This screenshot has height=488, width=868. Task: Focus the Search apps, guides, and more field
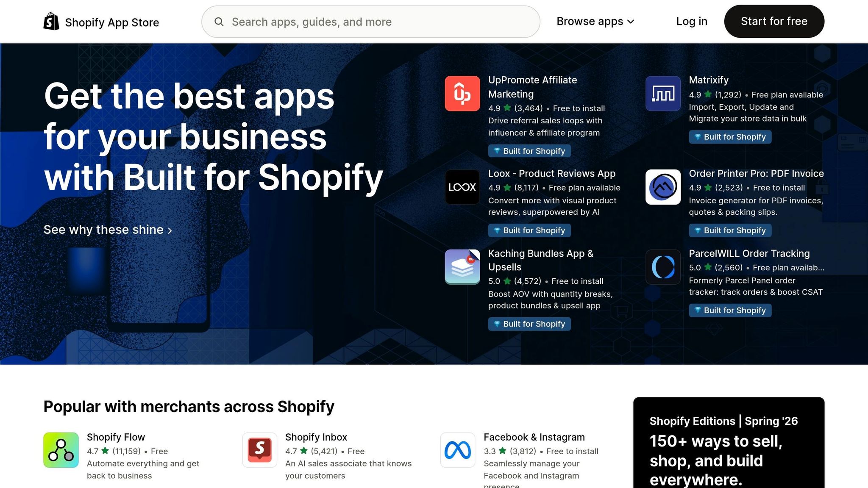[370, 22]
